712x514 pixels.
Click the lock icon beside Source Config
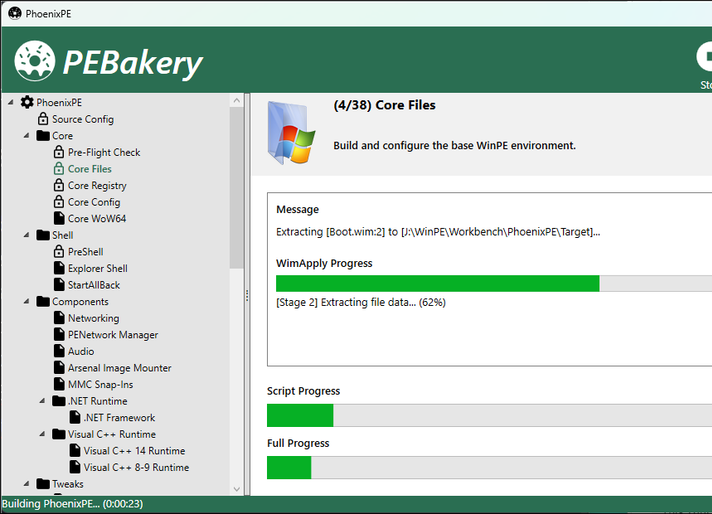pos(43,119)
